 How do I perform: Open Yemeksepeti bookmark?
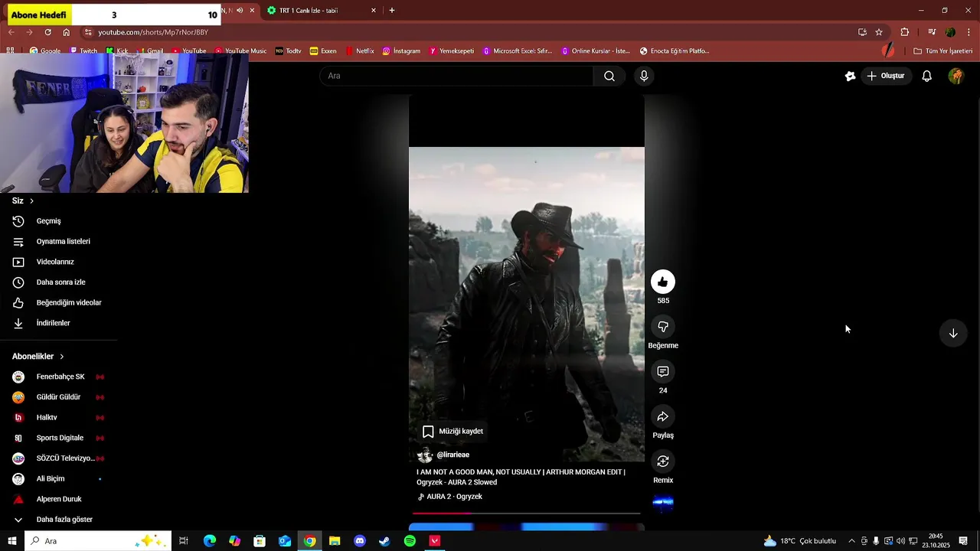(452, 51)
